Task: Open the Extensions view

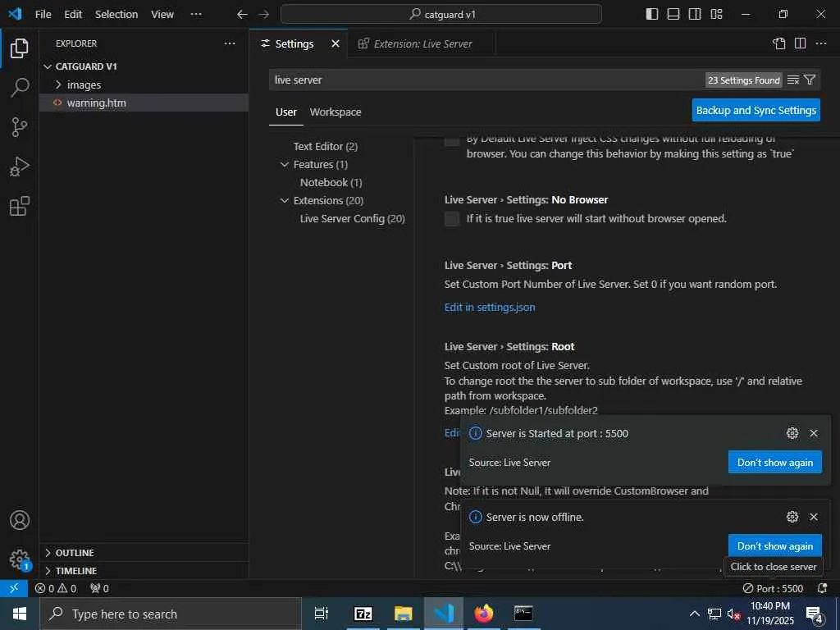Action: click(x=20, y=206)
